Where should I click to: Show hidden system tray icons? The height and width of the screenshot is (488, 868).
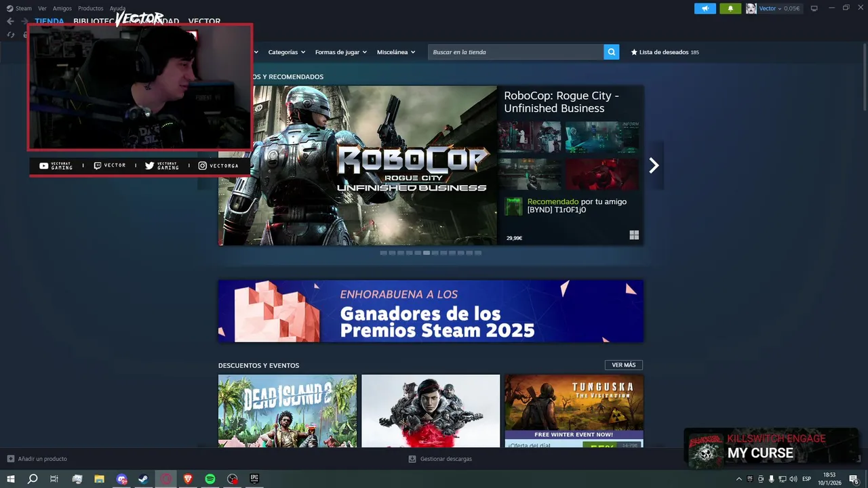[x=738, y=479]
